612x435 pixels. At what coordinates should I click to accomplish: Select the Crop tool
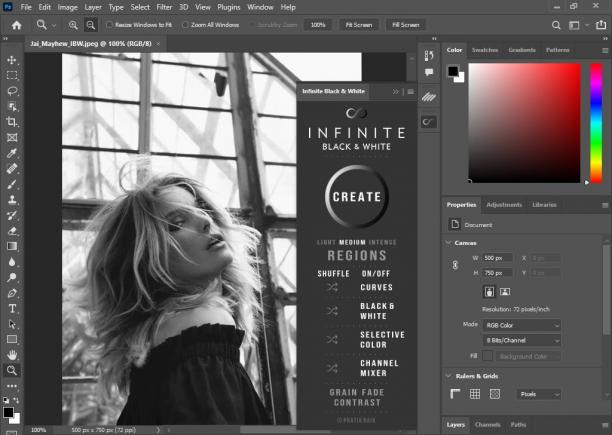click(x=12, y=122)
